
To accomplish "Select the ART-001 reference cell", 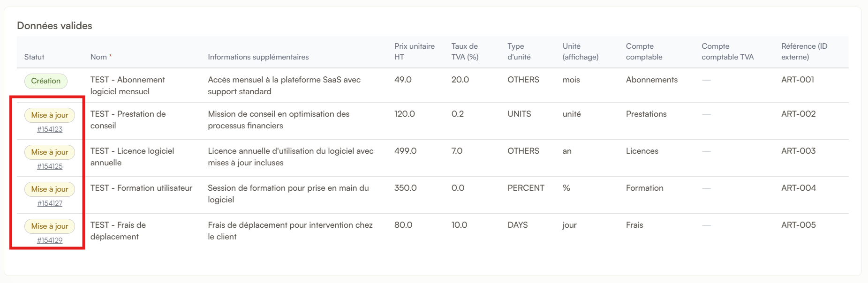I will (x=798, y=80).
